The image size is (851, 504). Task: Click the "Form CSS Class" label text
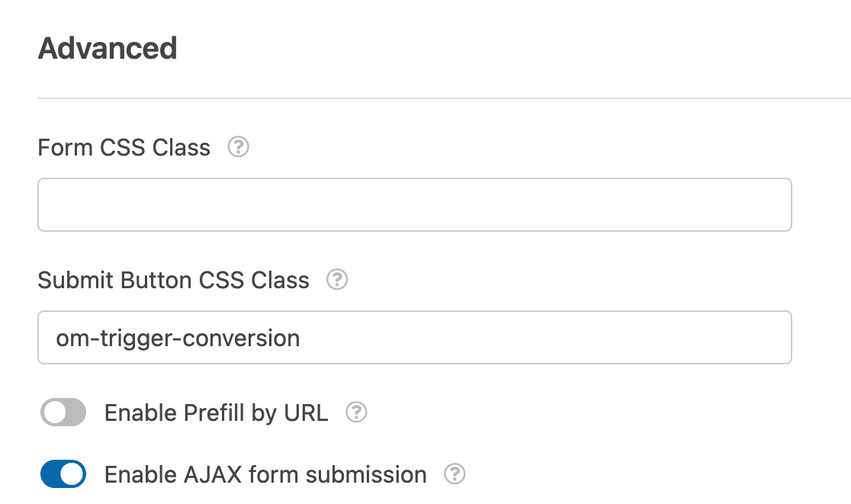pos(124,148)
